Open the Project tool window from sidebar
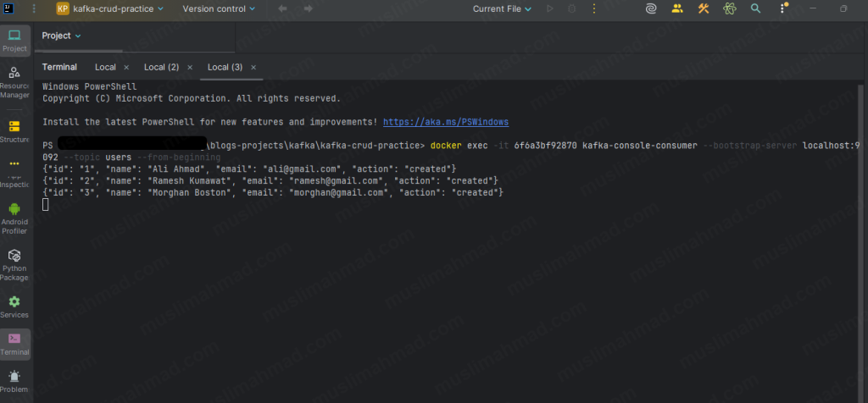This screenshot has height=403, width=868. [x=14, y=41]
